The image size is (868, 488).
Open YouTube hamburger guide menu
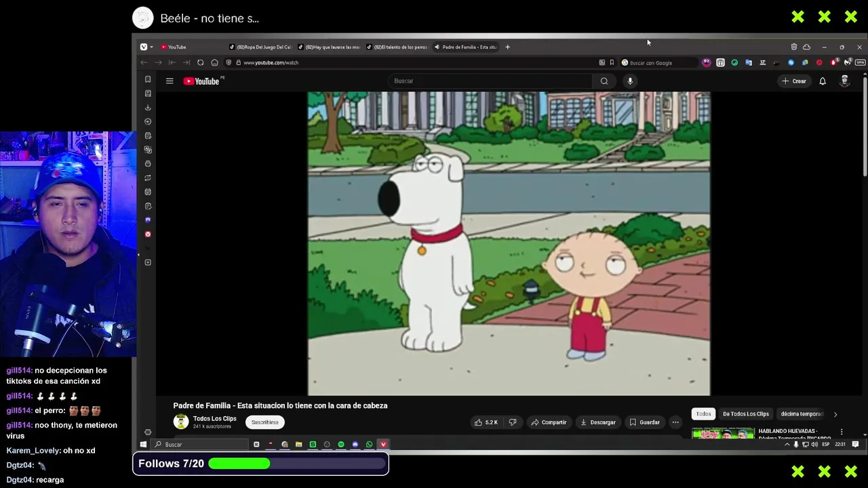(x=170, y=81)
